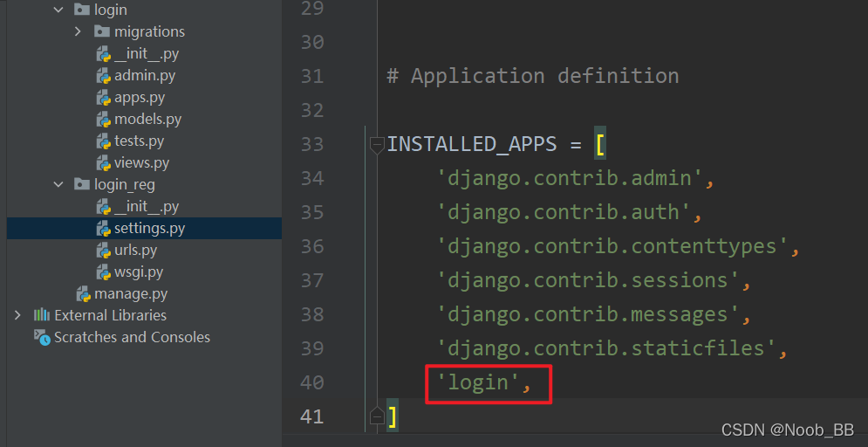
Task: Click line number 38 in the gutter
Action: [x=313, y=314]
